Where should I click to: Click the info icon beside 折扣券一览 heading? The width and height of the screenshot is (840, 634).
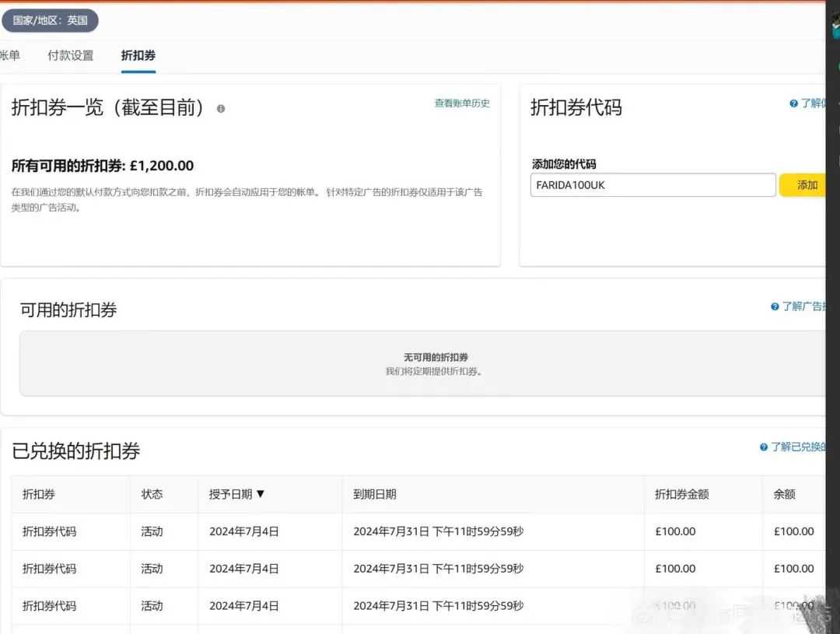click(221, 109)
